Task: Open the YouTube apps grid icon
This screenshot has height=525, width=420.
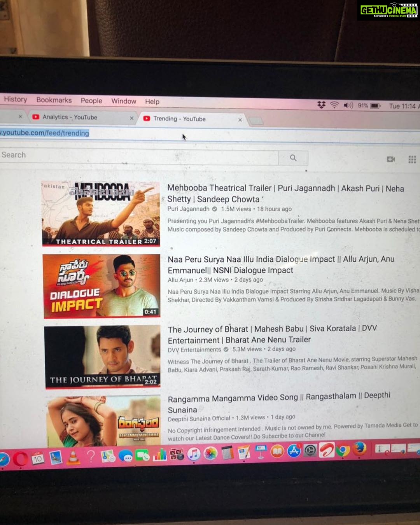Action: [x=412, y=159]
